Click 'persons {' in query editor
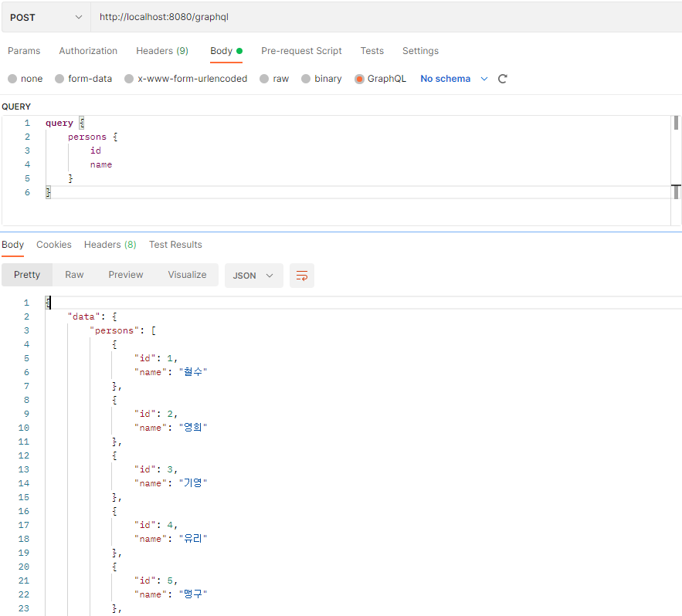This screenshot has width=682, height=616. point(92,137)
